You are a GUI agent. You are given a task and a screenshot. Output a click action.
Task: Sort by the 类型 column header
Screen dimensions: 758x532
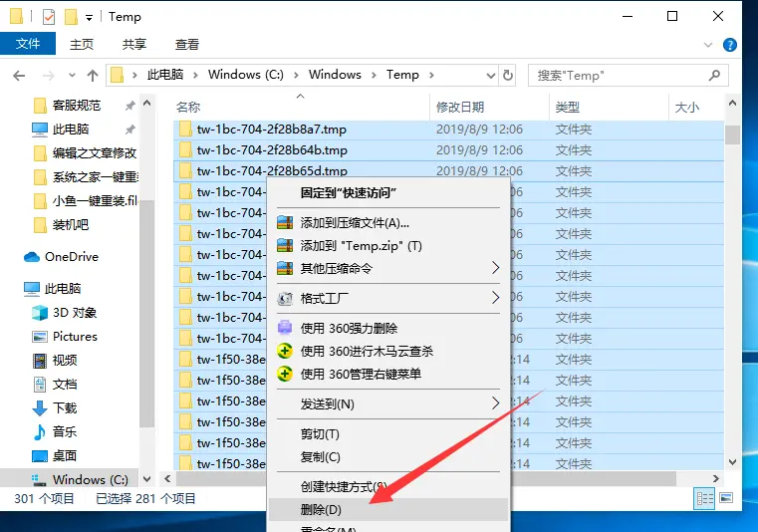click(567, 107)
